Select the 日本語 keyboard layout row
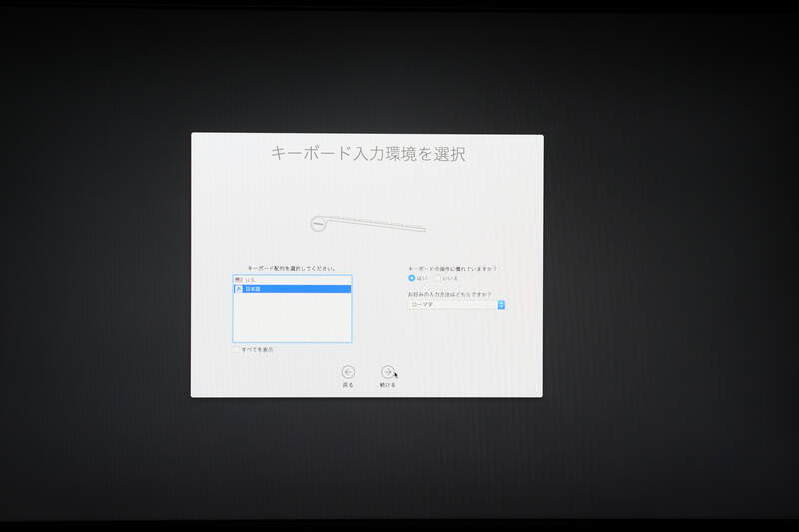The height and width of the screenshot is (532, 799). [292, 289]
